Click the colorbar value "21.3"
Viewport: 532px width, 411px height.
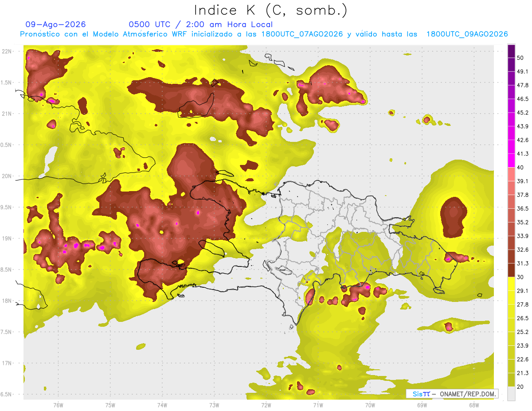pos(523,373)
